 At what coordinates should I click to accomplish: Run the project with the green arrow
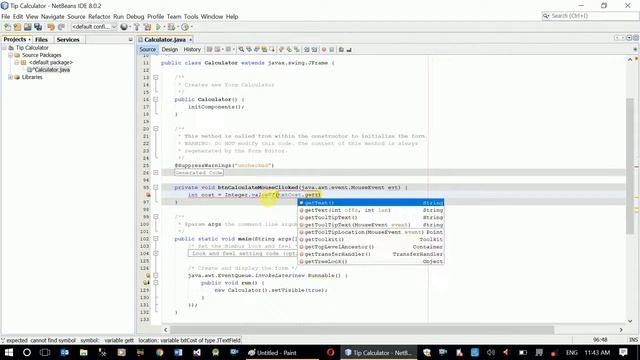158,27
